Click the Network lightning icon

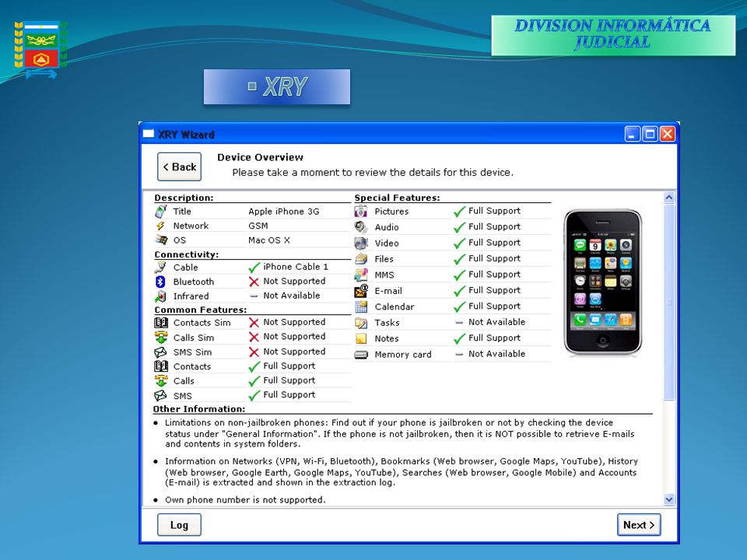click(x=160, y=226)
